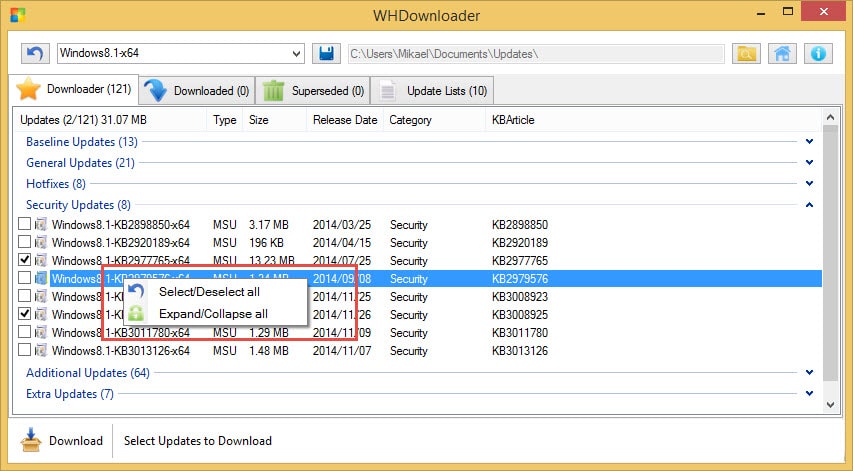
Task: Click the package icon of KB3008923 row
Action: (41, 296)
